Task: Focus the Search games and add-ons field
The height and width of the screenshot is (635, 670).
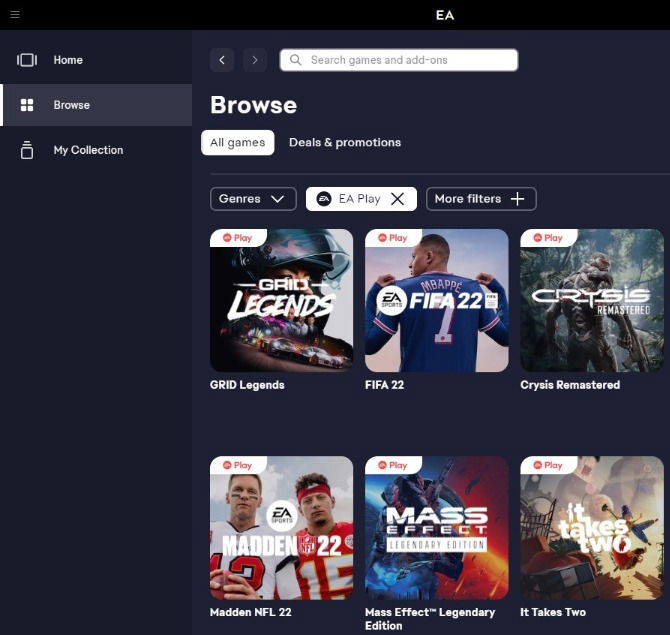Action: coord(399,60)
